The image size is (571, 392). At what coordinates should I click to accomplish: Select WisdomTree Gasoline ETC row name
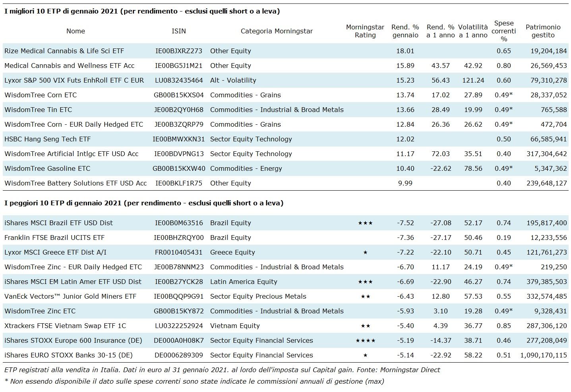tap(47, 168)
